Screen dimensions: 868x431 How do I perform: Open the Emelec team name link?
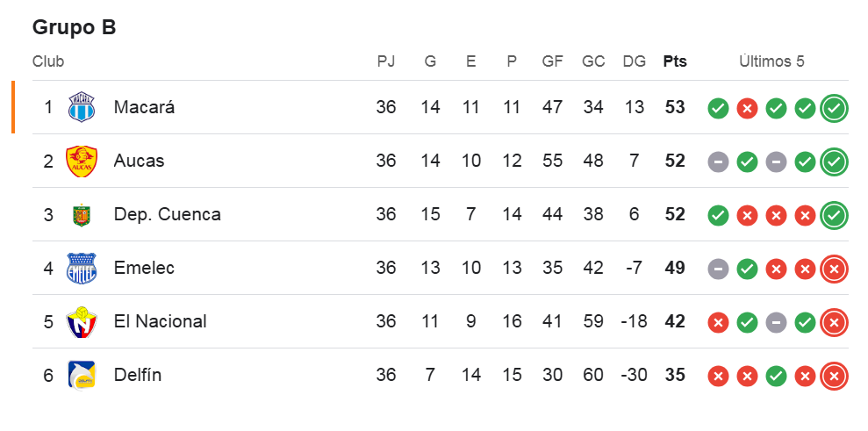(144, 269)
